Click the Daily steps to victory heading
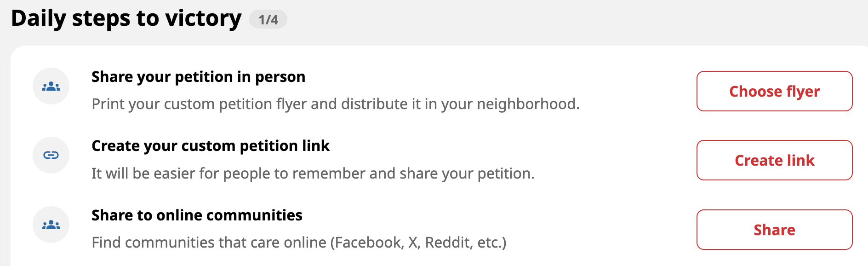 [x=126, y=18]
